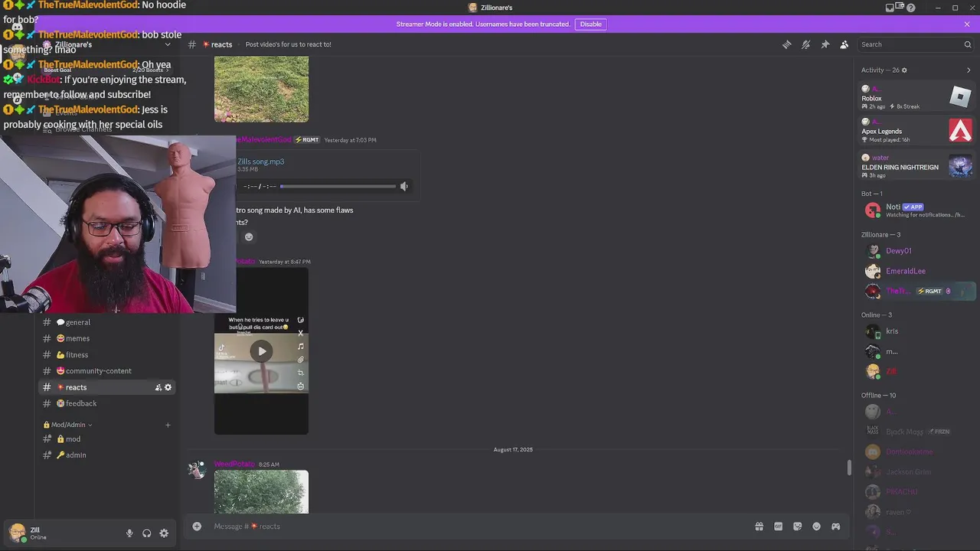Play the TikTok video
This screenshot has width=980, height=551.
(x=262, y=351)
